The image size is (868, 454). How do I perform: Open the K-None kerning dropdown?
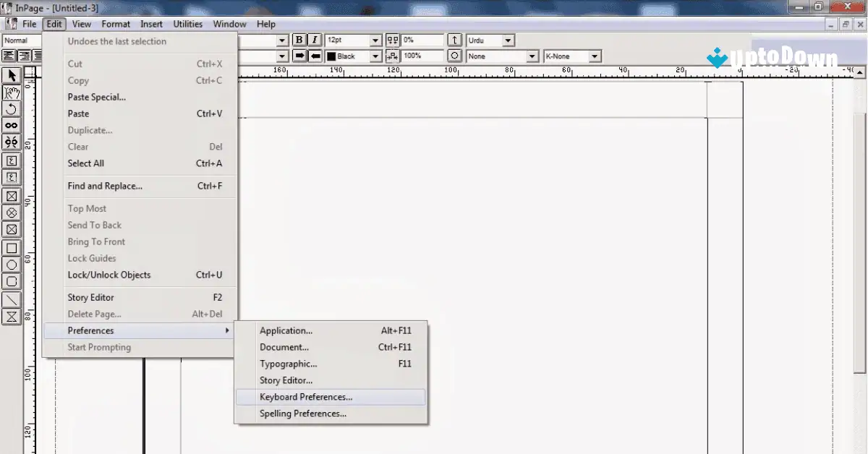click(x=595, y=56)
